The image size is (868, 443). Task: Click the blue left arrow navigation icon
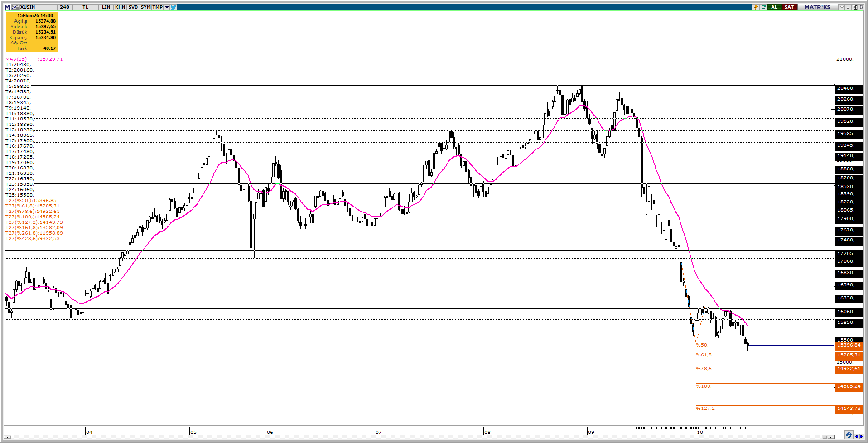[856, 436]
